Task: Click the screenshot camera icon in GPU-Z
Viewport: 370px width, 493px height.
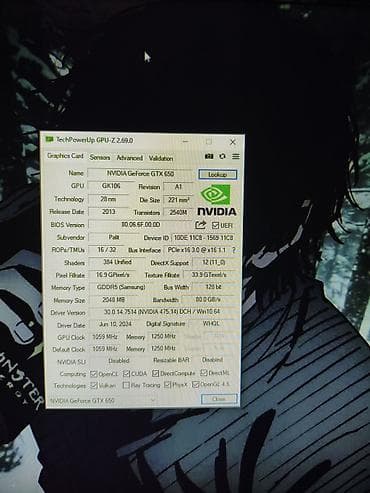Action: pos(209,156)
